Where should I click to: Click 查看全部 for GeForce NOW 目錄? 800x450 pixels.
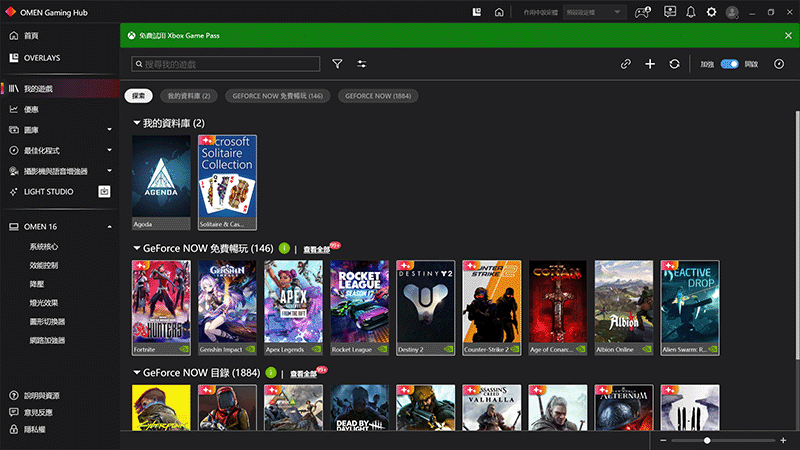304,374
